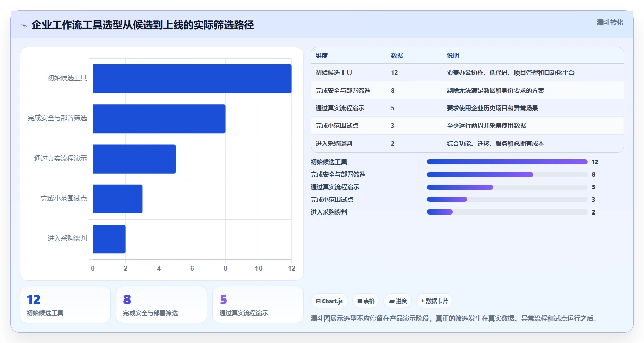Viewport: 644px width, 343px height.
Task: Click the value 8 in the table
Action: coord(393,91)
